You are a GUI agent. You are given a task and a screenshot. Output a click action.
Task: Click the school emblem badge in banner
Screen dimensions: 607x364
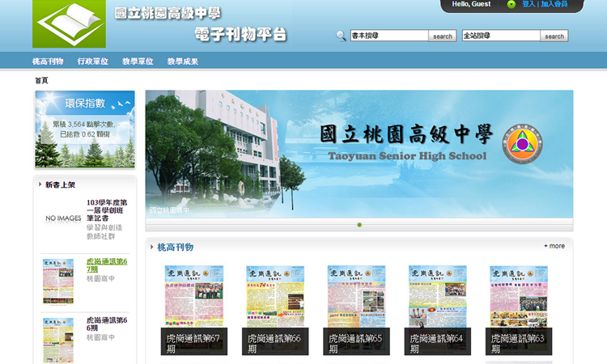[x=522, y=144]
